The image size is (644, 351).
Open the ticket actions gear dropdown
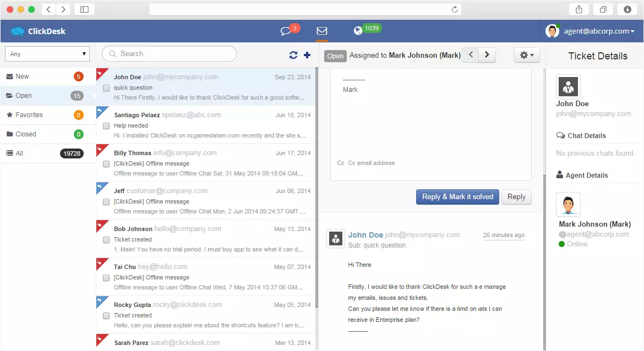point(526,55)
